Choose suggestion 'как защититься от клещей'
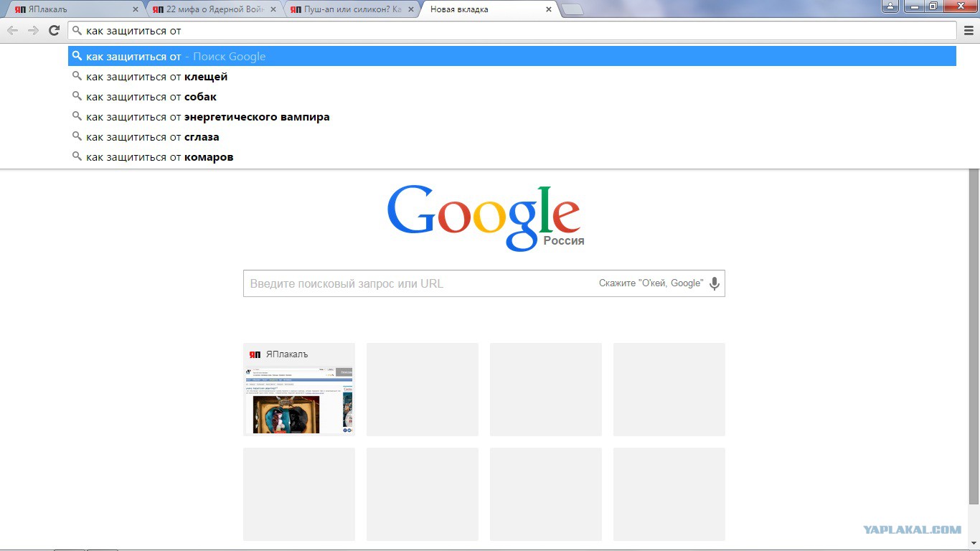 point(512,77)
